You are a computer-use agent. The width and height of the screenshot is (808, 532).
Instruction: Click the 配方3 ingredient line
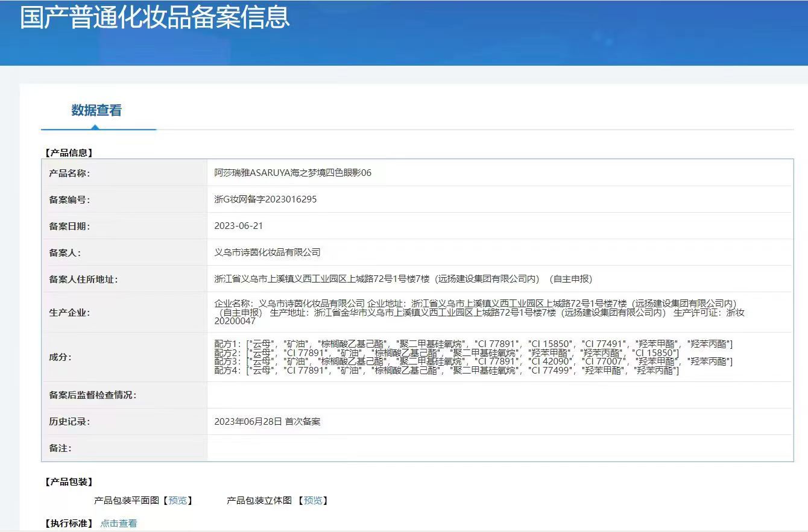(x=474, y=361)
